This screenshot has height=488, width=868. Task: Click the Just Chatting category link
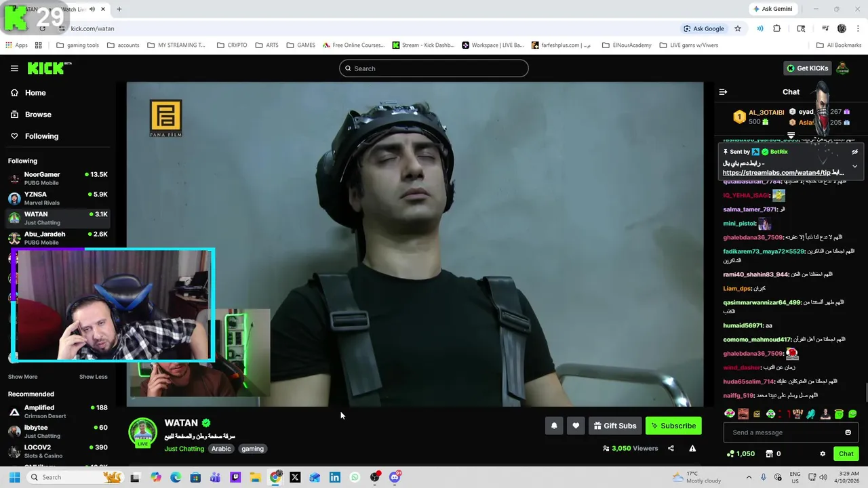pyautogui.click(x=184, y=449)
